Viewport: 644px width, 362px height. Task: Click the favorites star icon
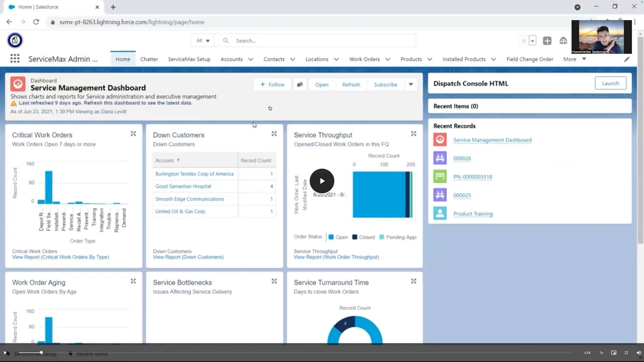click(524, 41)
